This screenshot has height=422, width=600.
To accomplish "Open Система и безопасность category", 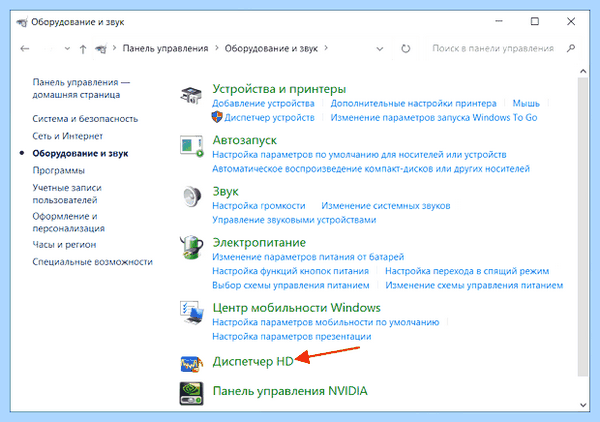I will (85, 119).
